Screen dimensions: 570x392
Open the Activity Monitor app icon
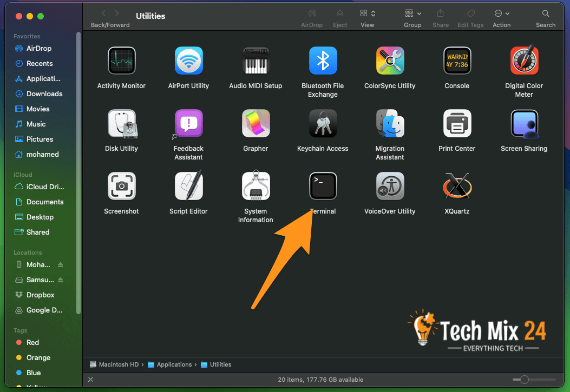click(121, 61)
